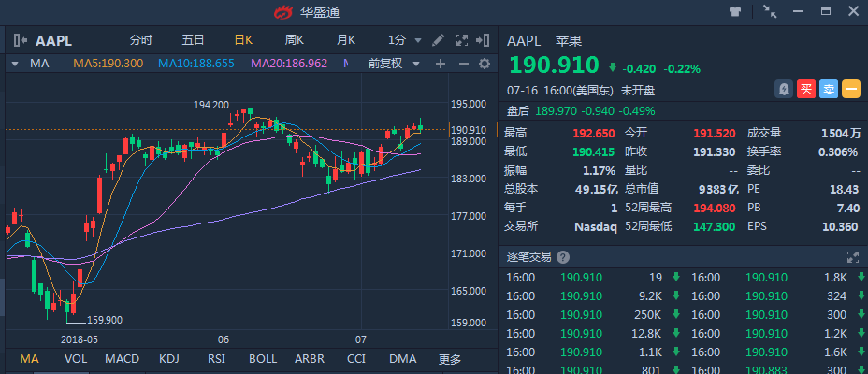The width and height of the screenshot is (868, 374).
Task: Collapse right panel arrow icon
Action: pyautogui.click(x=483, y=40)
